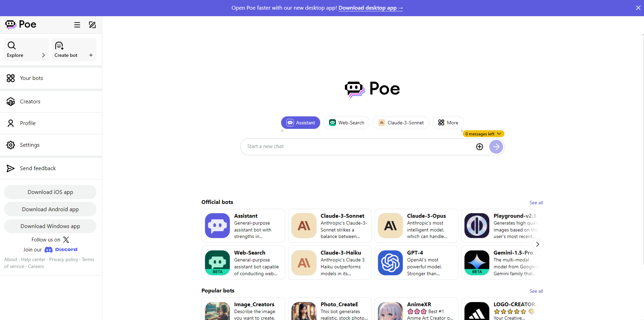Click the AnimeXR bot avatar
The image size is (644, 320).
point(390,311)
